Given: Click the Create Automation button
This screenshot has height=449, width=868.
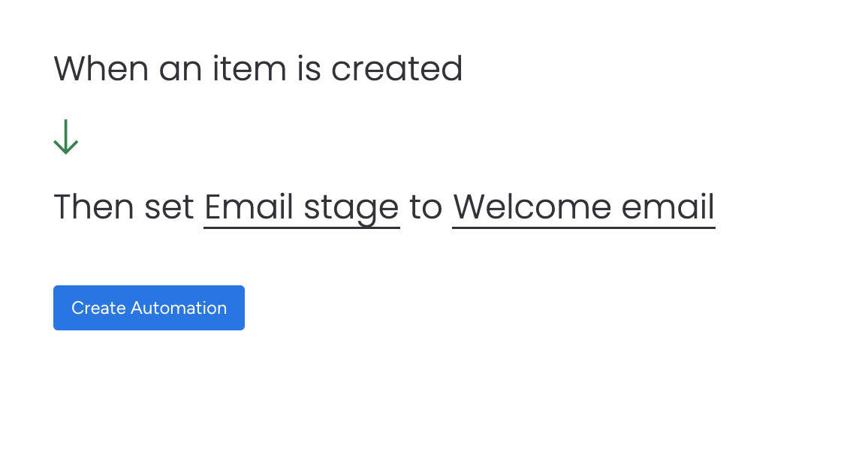Looking at the screenshot, I should [149, 308].
